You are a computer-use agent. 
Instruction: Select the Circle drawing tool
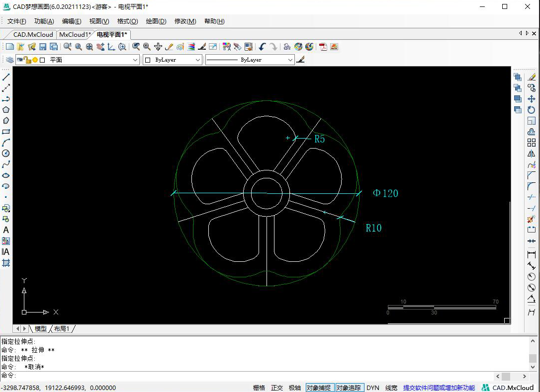coord(6,154)
